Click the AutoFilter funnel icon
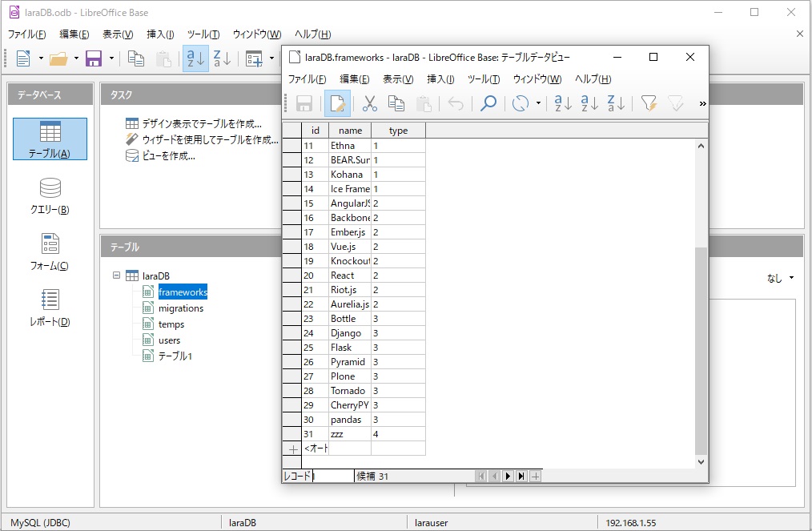812x531 pixels. pos(649,103)
